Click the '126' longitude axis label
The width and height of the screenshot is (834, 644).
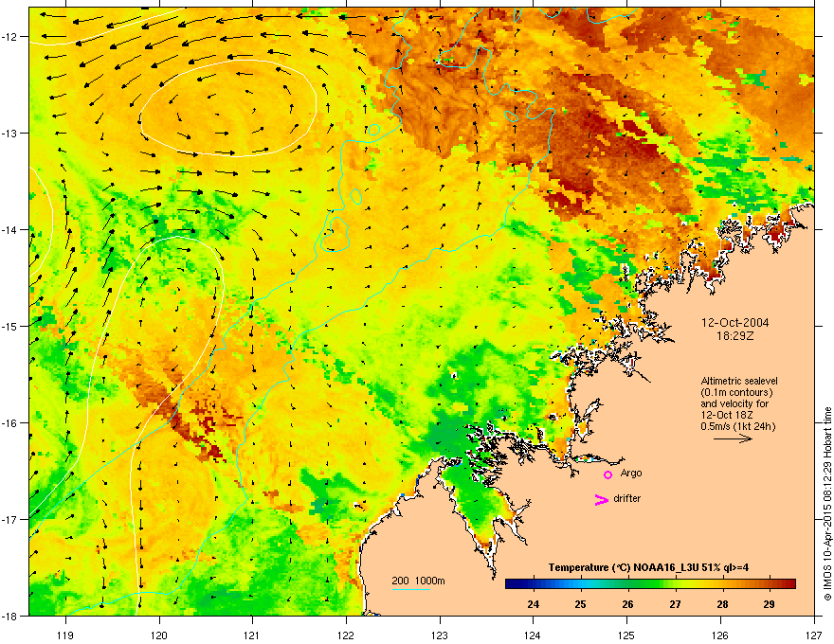tap(719, 635)
